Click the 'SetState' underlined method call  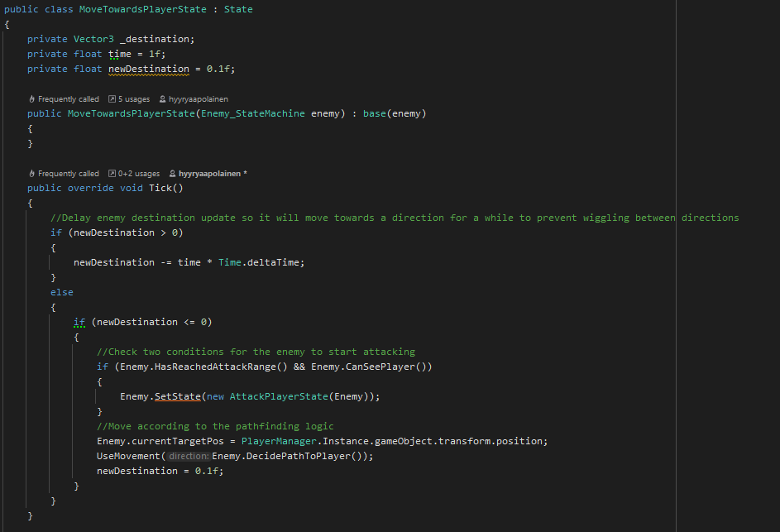tap(178, 396)
